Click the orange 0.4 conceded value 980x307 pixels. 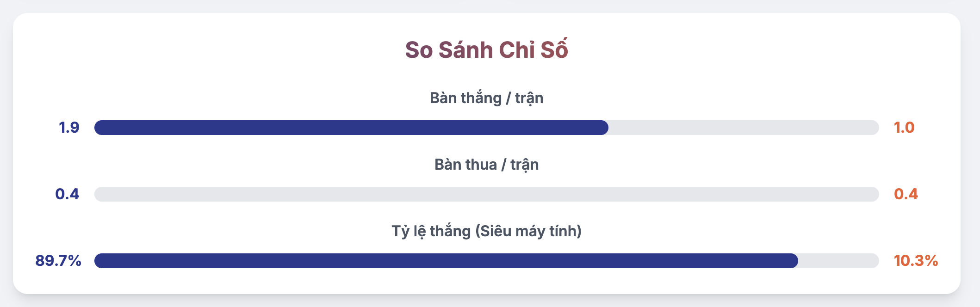click(x=906, y=194)
